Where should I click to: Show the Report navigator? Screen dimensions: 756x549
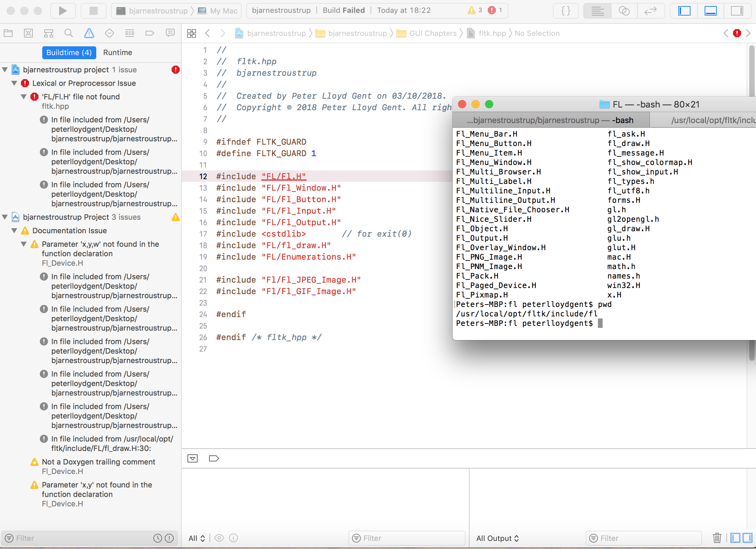click(170, 33)
